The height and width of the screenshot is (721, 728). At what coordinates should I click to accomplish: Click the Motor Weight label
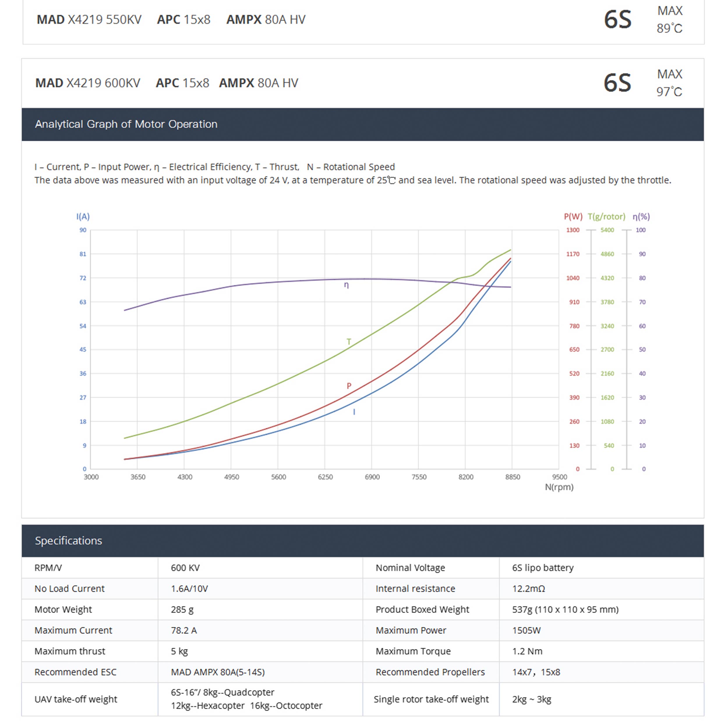63,609
